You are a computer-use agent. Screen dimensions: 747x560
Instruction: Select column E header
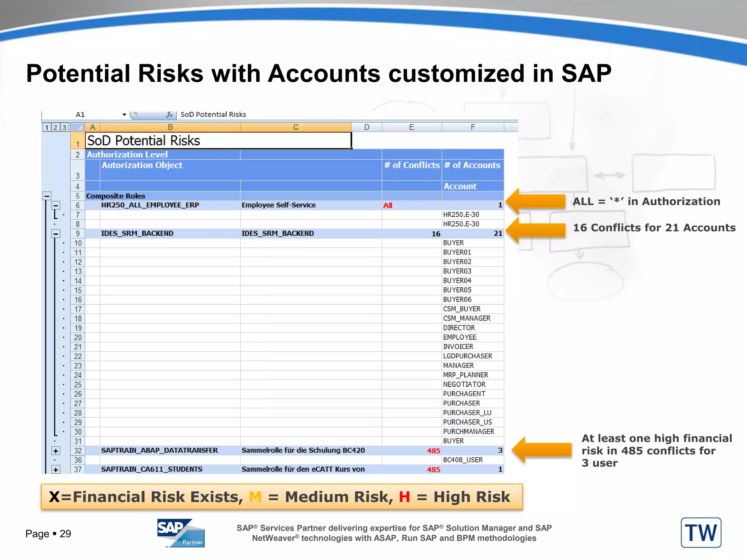(x=411, y=127)
